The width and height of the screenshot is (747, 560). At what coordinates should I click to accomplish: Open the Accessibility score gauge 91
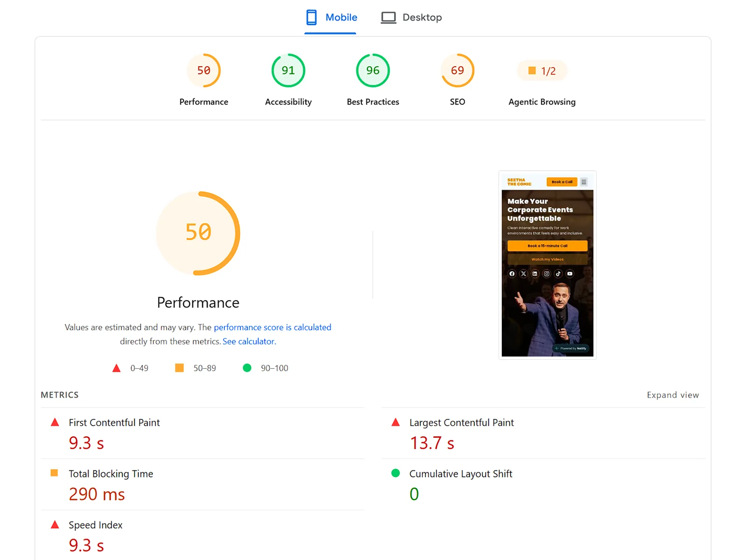288,70
